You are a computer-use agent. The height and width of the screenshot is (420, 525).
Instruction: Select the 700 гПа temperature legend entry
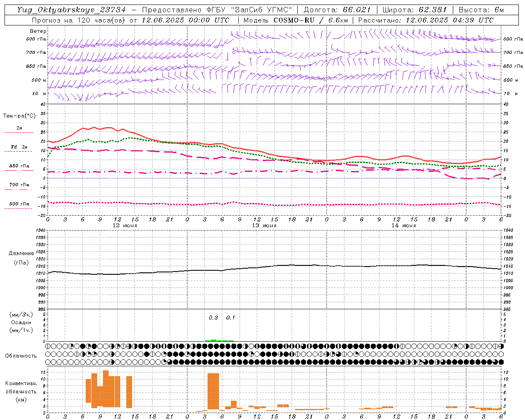19,185
